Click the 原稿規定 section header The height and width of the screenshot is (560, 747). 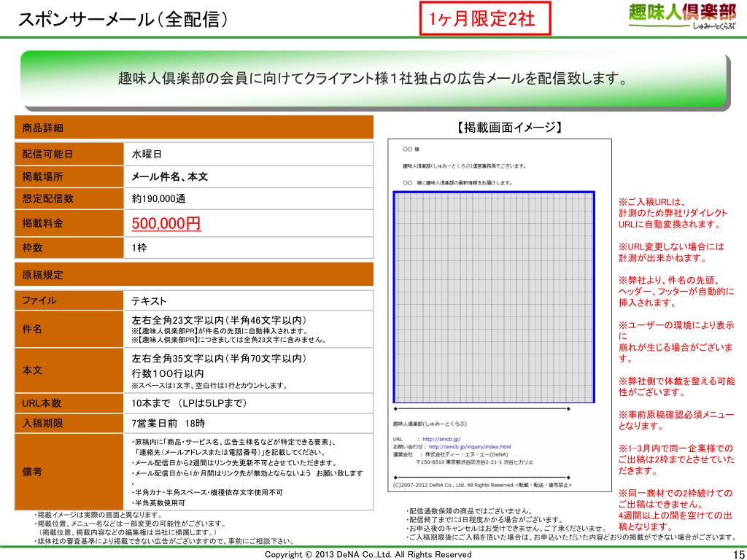[194, 275]
